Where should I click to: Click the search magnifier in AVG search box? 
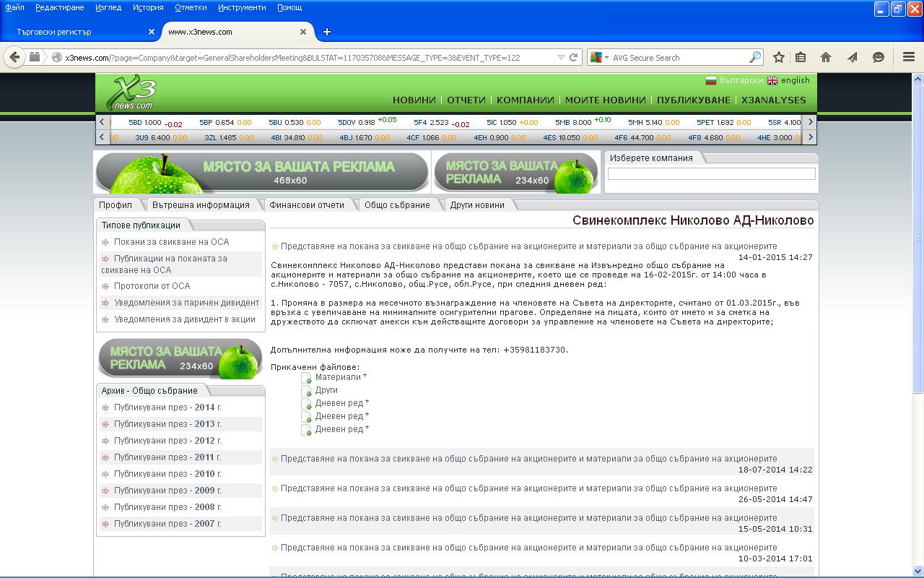coord(754,57)
